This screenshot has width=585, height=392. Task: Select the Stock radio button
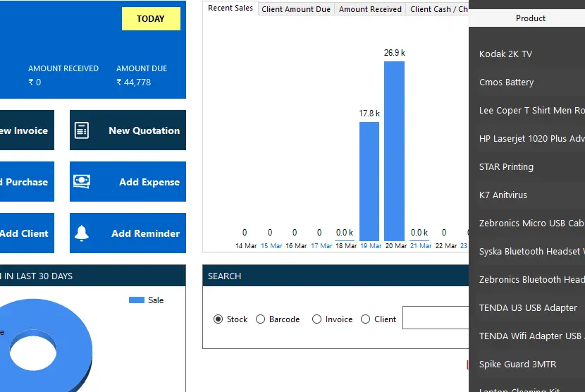click(x=218, y=319)
